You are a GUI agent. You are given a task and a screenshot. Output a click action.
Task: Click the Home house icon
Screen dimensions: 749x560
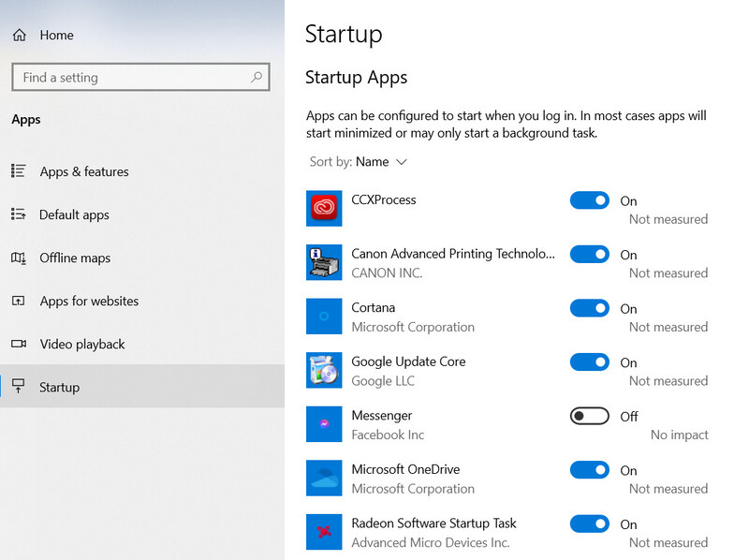19,35
